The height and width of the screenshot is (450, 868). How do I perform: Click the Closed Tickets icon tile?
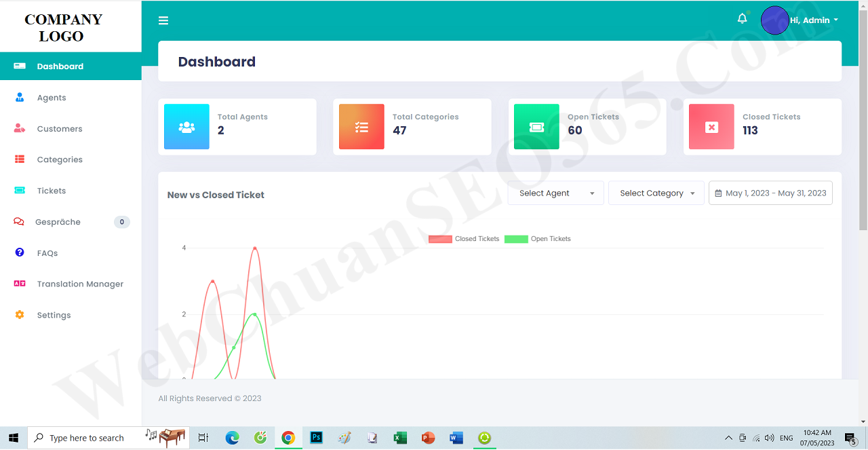tap(711, 127)
